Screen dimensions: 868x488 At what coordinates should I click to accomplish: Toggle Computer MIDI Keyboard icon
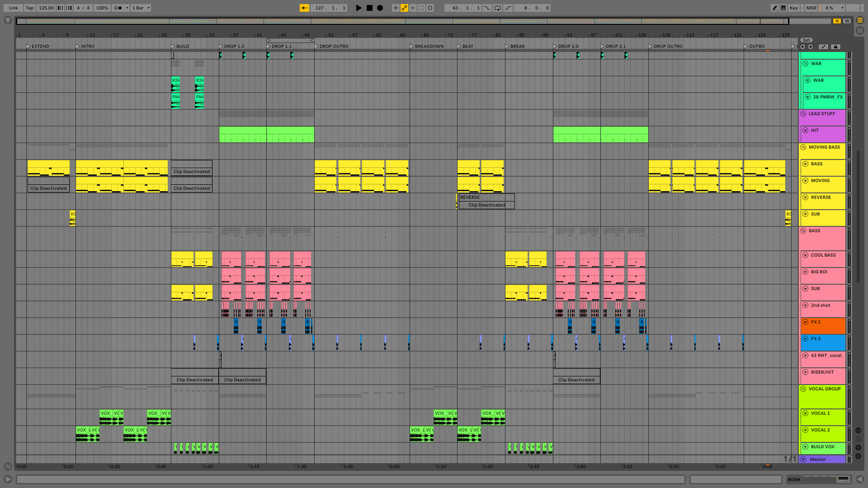click(x=783, y=8)
